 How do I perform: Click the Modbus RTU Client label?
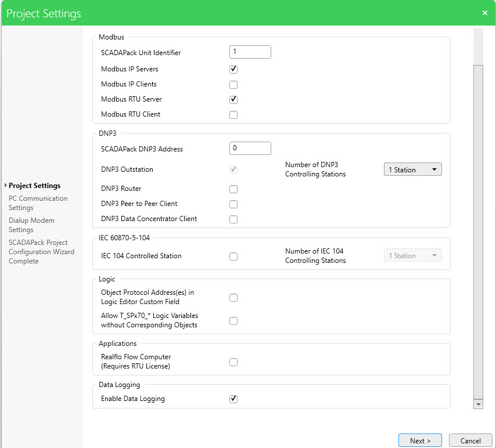(131, 114)
